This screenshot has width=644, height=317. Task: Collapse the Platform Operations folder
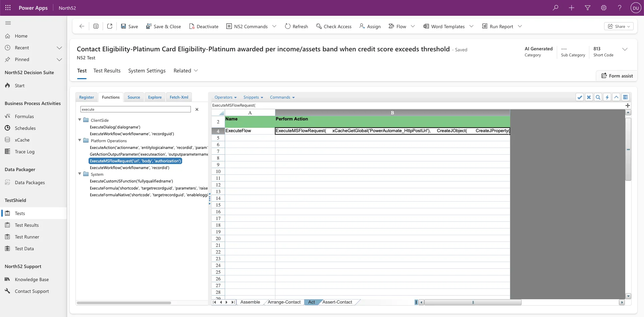click(x=80, y=140)
